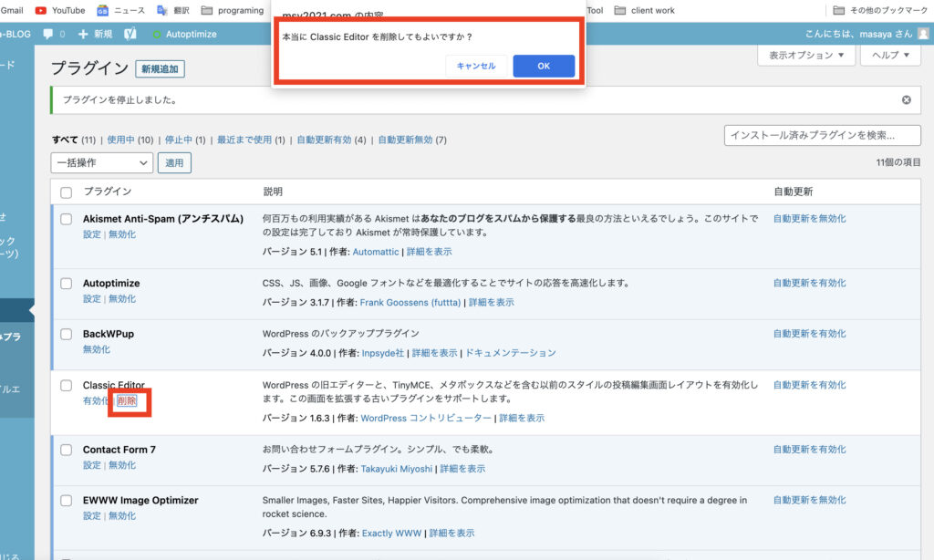Screen dimensions: 934x560
Task: Filter plugins by 最近まで使用
Action: pyautogui.click(x=244, y=140)
